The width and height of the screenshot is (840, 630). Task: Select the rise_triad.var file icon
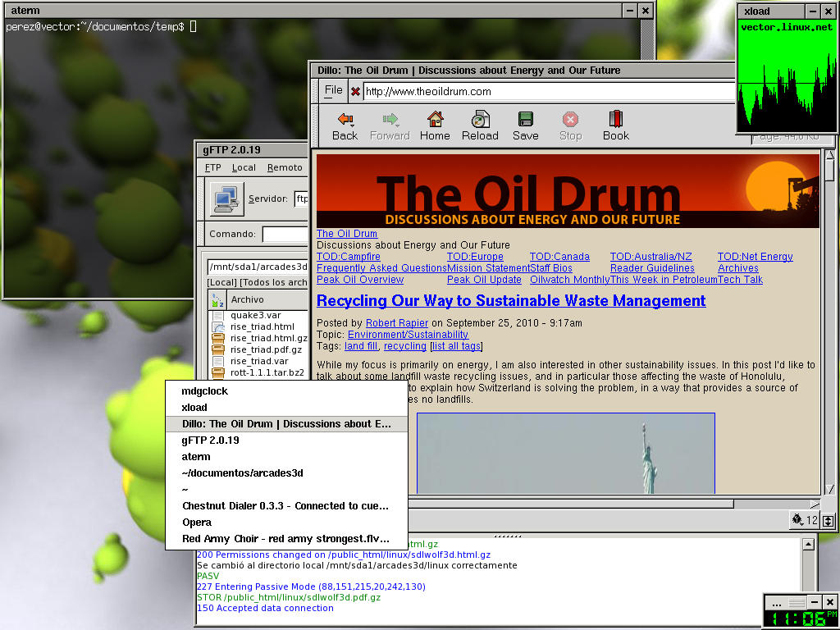(218, 361)
